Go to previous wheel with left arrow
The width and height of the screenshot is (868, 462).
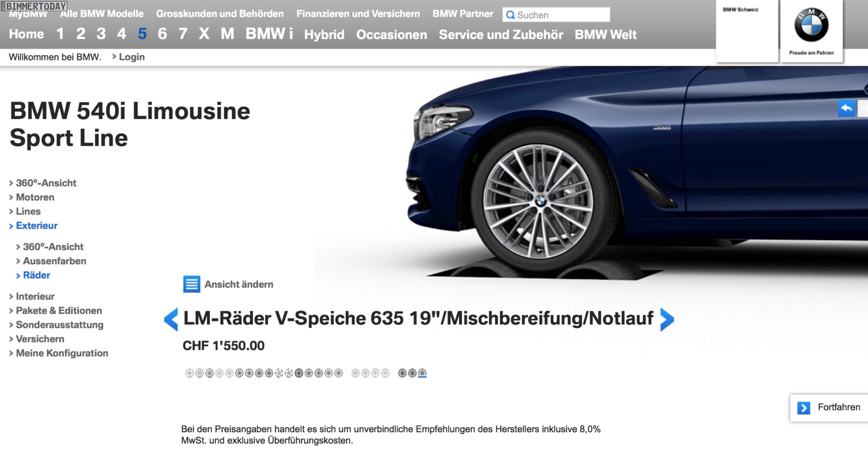point(171,319)
